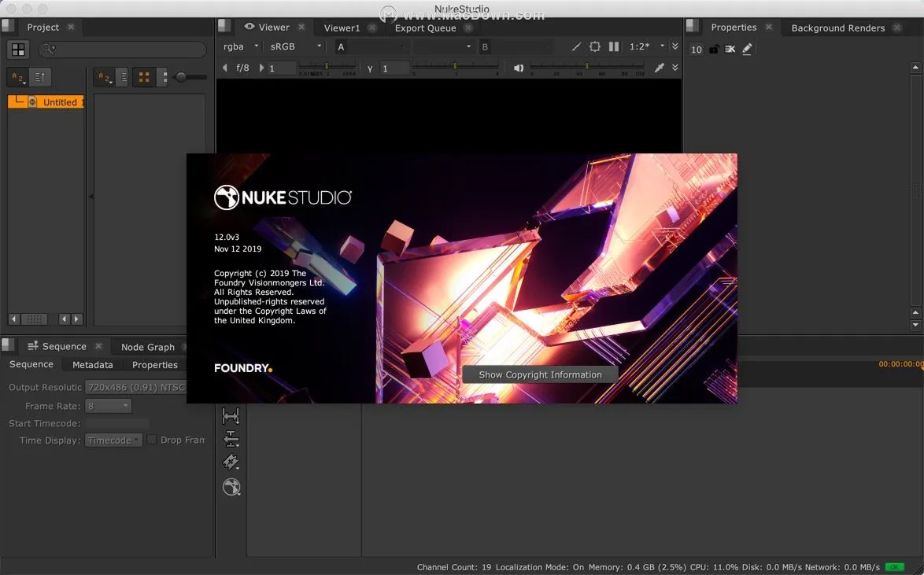Image resolution: width=924 pixels, height=575 pixels.
Task: Switch to the Node Graph tab
Action: [x=148, y=347]
